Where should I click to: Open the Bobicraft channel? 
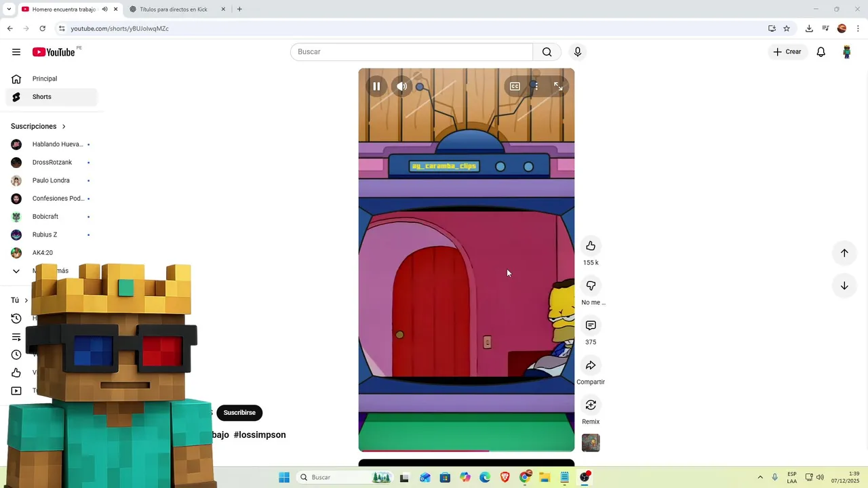tap(52, 216)
